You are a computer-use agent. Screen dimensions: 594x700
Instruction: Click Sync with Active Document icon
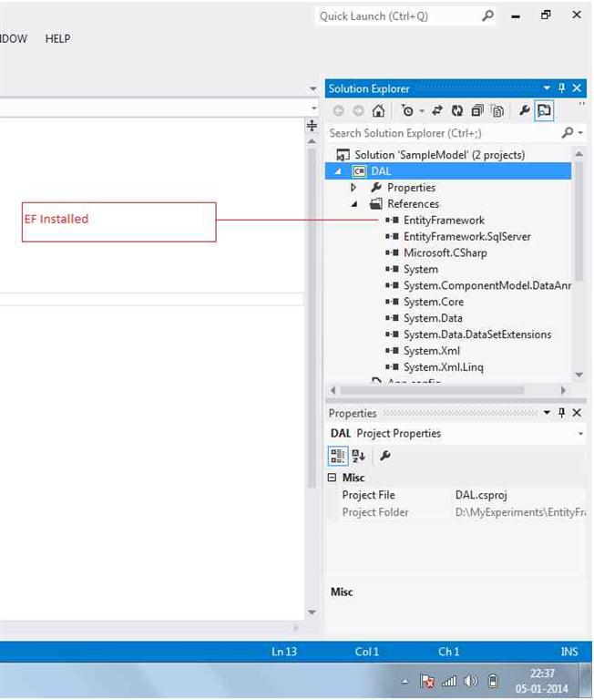click(x=437, y=110)
